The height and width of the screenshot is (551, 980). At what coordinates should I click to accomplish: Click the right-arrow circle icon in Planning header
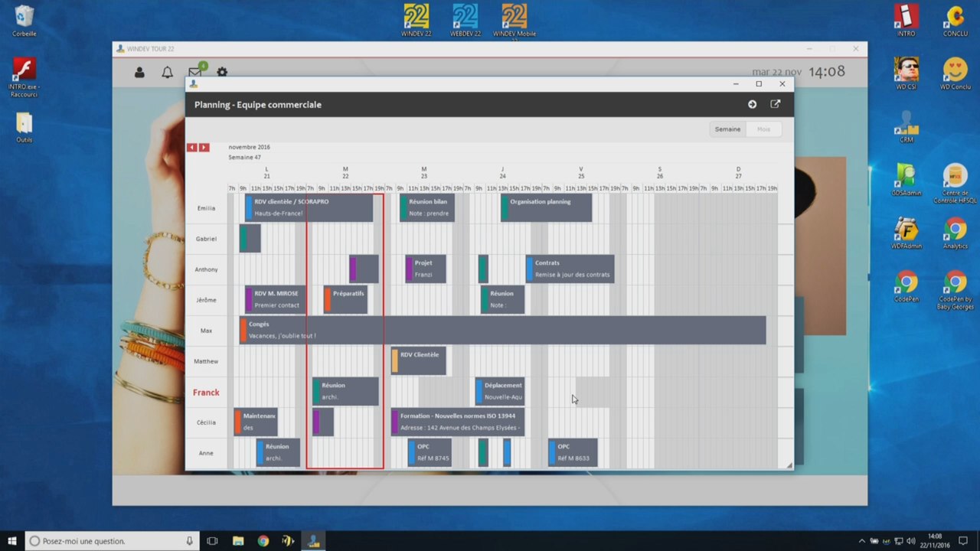coord(752,104)
